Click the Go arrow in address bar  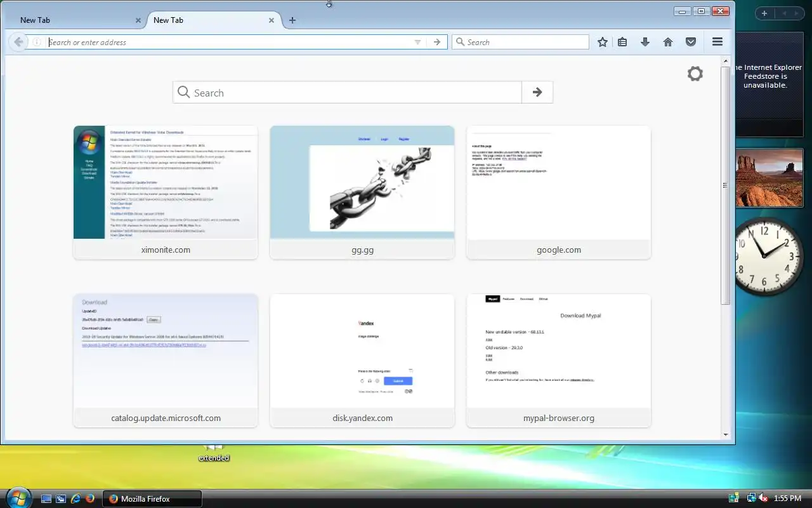click(x=436, y=42)
